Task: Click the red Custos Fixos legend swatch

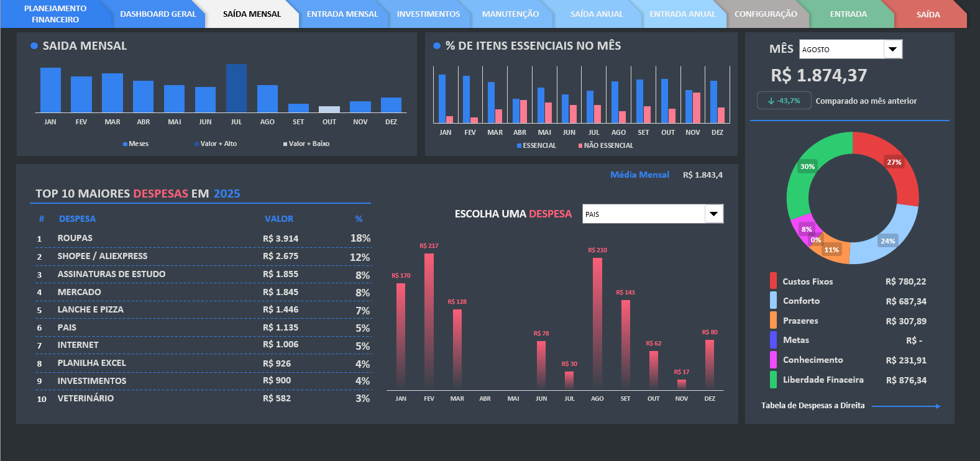Action: pyautogui.click(x=773, y=281)
